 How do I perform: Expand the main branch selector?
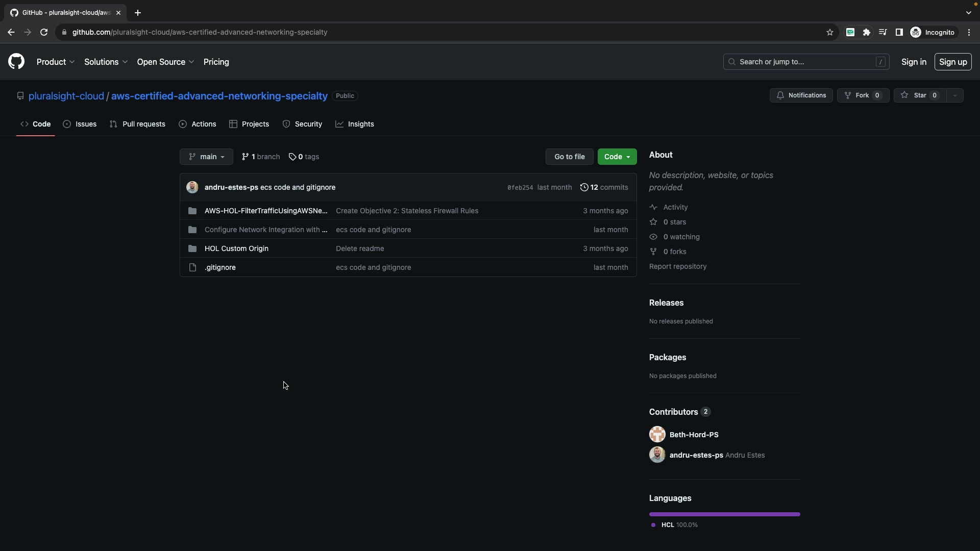(x=206, y=157)
